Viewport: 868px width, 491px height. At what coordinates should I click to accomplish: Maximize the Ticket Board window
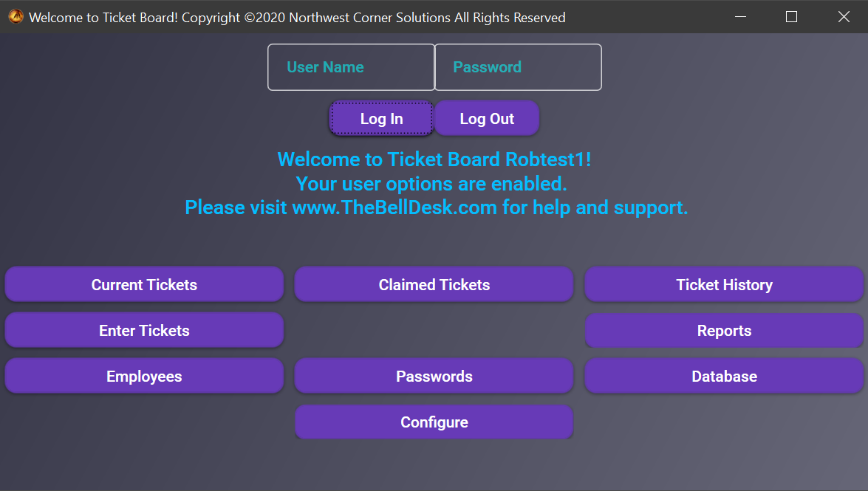pos(791,16)
